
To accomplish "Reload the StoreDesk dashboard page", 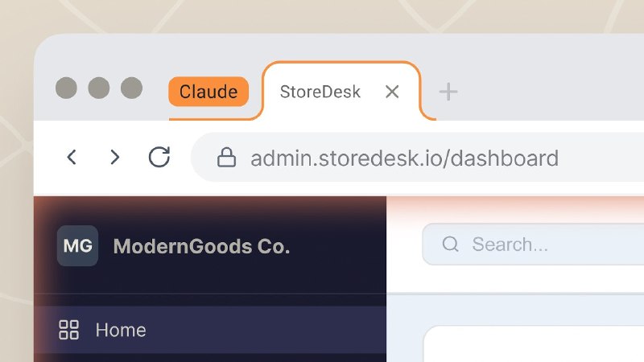I will click(159, 157).
